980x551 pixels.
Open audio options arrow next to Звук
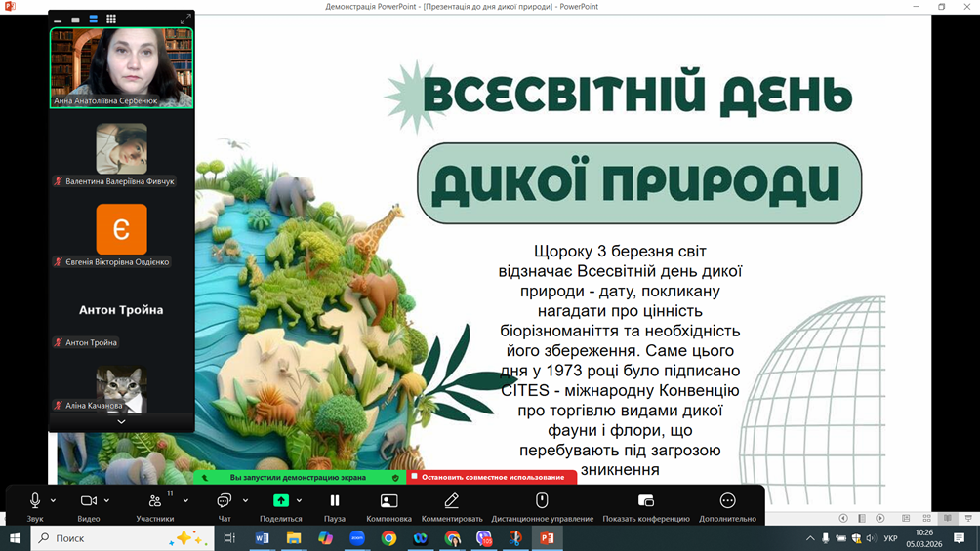point(53,500)
